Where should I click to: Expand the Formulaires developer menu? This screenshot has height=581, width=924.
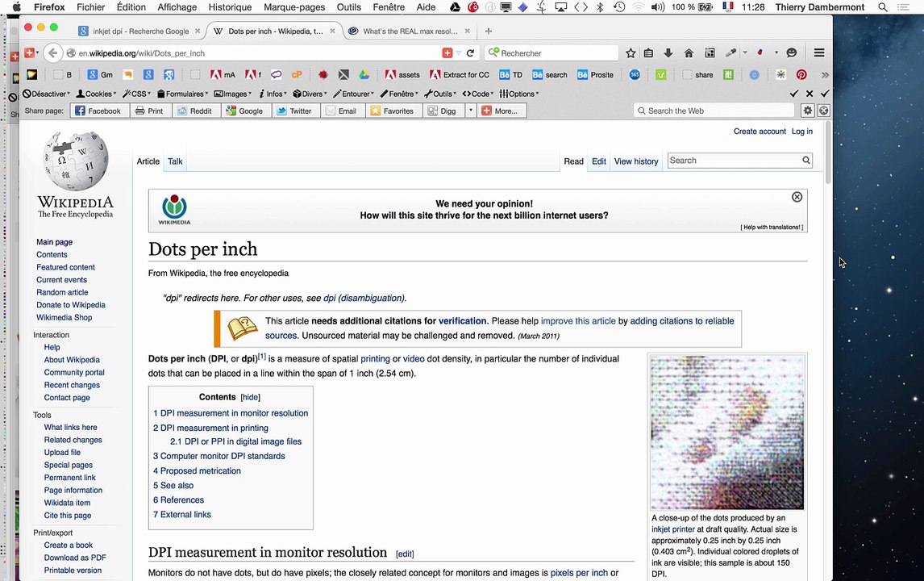pos(183,94)
